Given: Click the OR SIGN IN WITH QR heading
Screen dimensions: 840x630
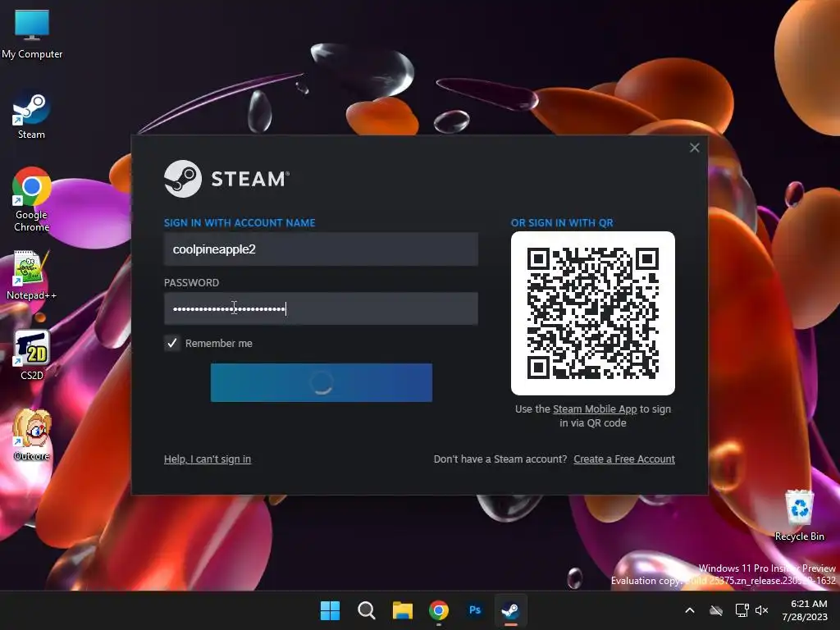Looking at the screenshot, I should [x=562, y=223].
